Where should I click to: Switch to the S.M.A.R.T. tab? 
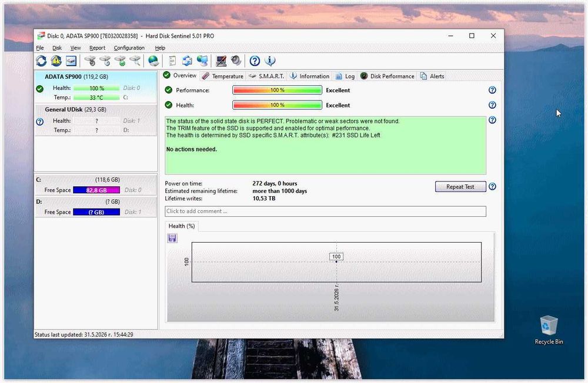click(266, 76)
